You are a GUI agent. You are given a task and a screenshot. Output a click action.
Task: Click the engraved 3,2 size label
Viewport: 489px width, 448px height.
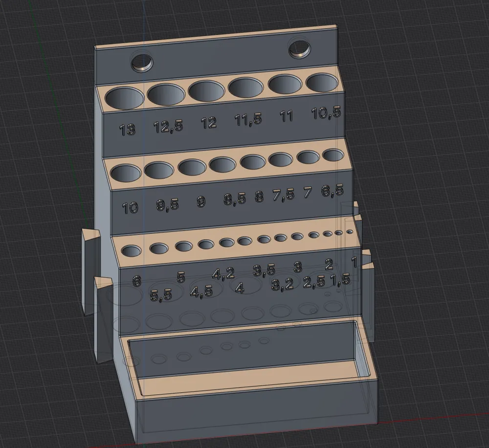(x=283, y=285)
